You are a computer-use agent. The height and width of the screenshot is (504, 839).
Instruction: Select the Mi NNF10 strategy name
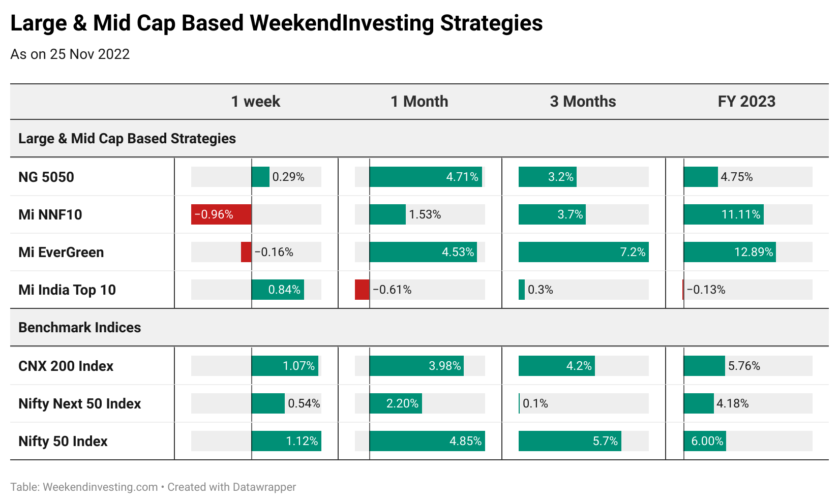point(50,215)
